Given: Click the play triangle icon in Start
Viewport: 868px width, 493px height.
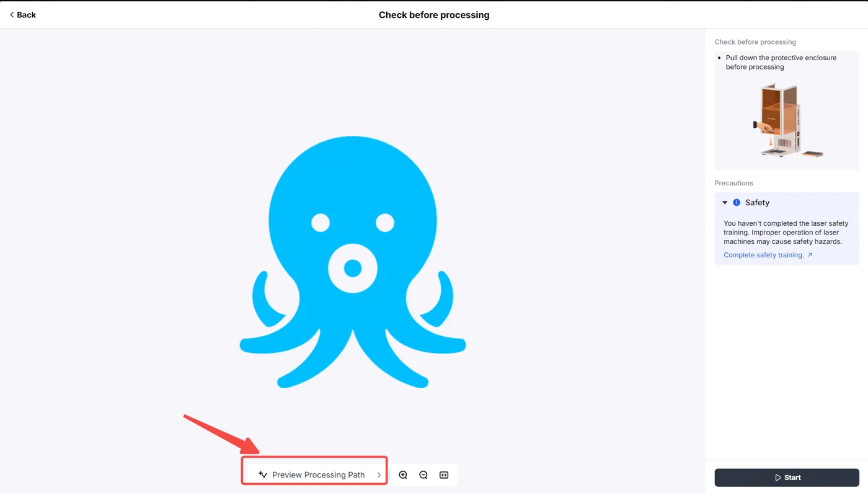Looking at the screenshot, I should (x=778, y=477).
